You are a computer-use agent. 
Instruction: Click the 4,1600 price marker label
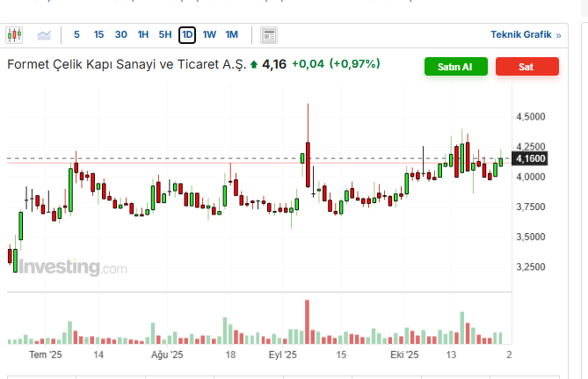pyautogui.click(x=530, y=159)
